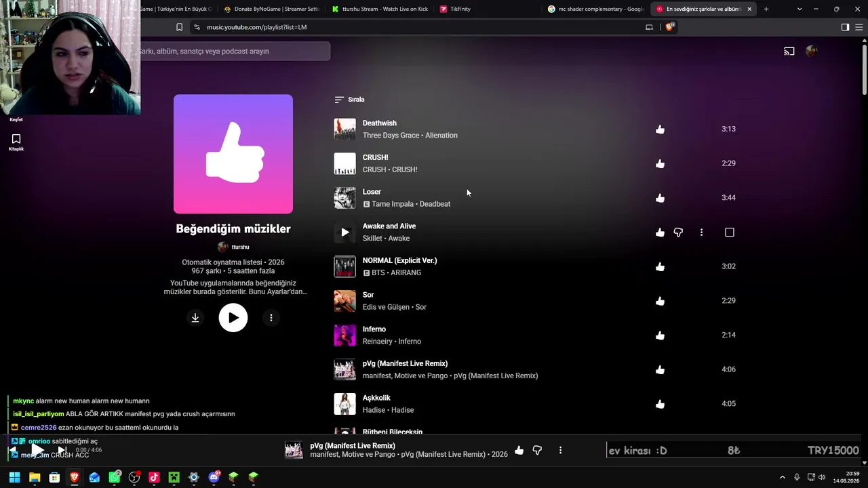The width and height of the screenshot is (868, 488).
Task: Select the song title Deathwish
Action: (x=380, y=123)
